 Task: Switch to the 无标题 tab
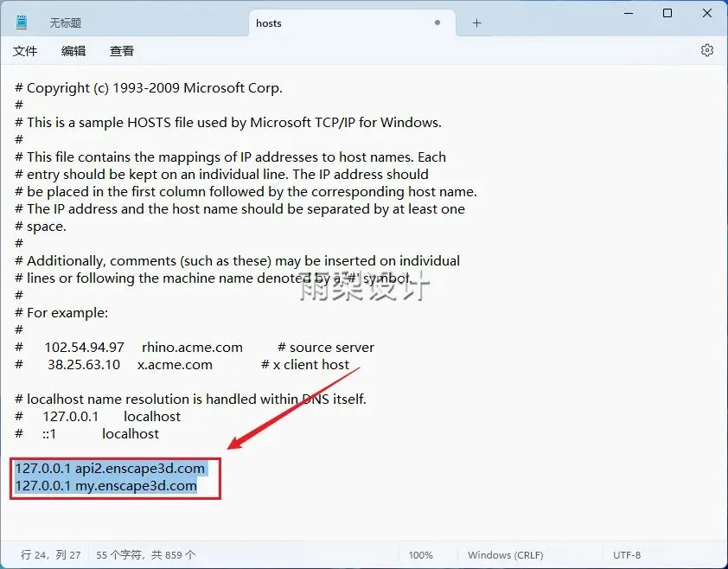[65, 22]
